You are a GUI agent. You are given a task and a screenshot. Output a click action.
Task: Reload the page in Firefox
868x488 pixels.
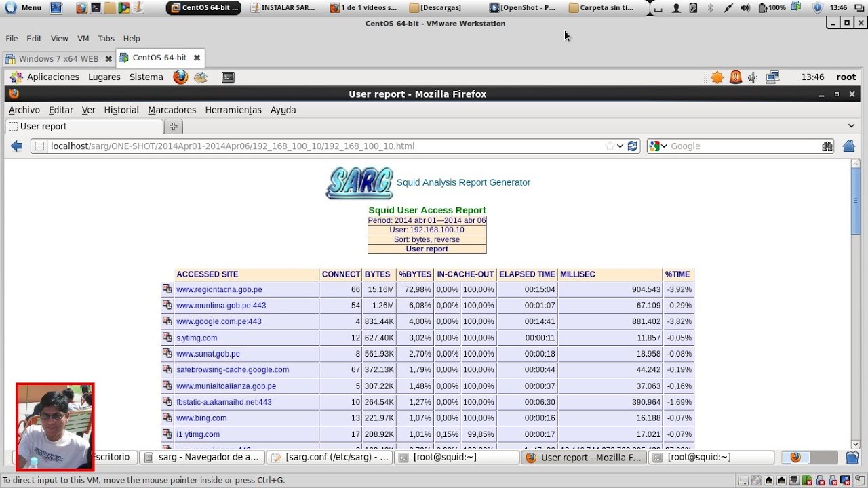pyautogui.click(x=632, y=146)
